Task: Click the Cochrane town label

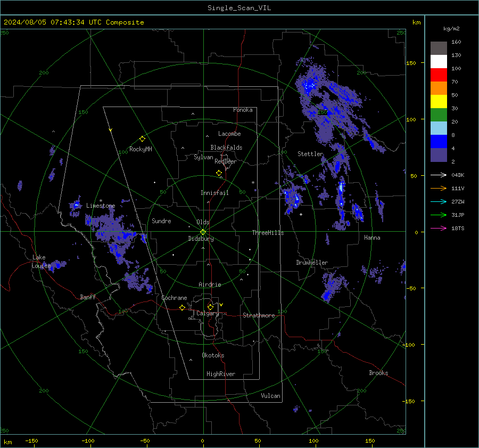Action: pos(174,298)
